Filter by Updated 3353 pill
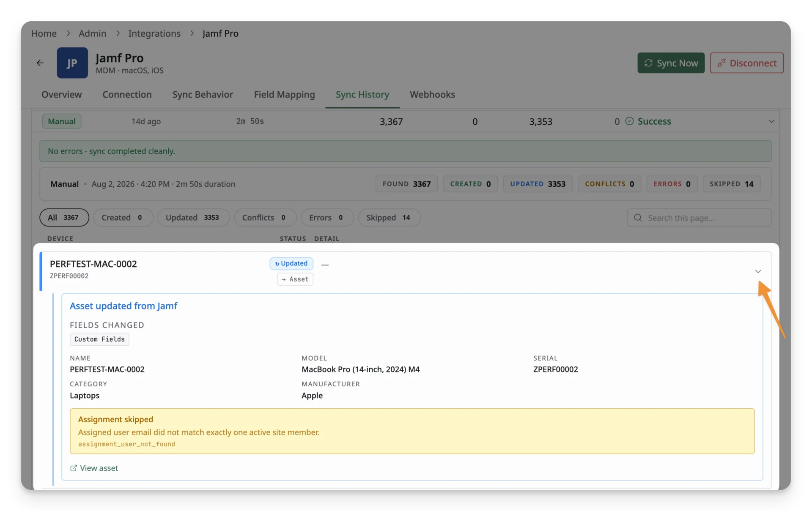This screenshot has height=511, width=812. point(193,217)
